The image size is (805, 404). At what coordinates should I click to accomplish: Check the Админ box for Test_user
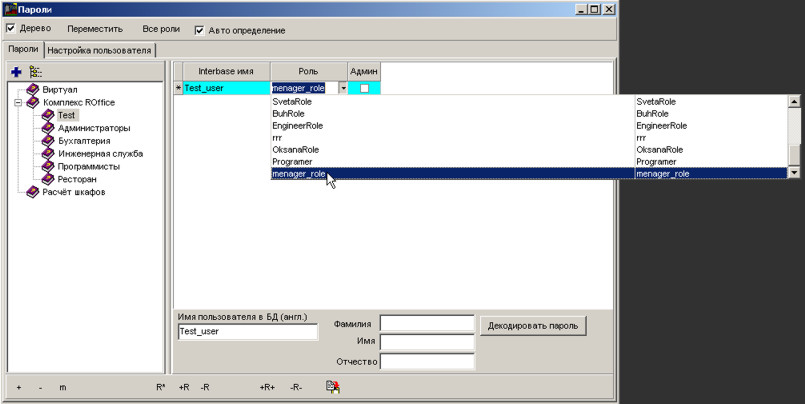pyautogui.click(x=364, y=89)
